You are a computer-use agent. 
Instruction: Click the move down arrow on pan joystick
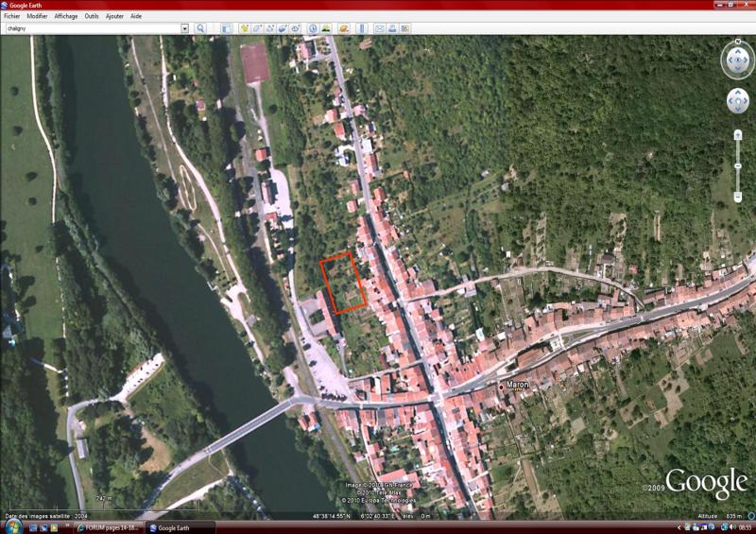[738, 109]
